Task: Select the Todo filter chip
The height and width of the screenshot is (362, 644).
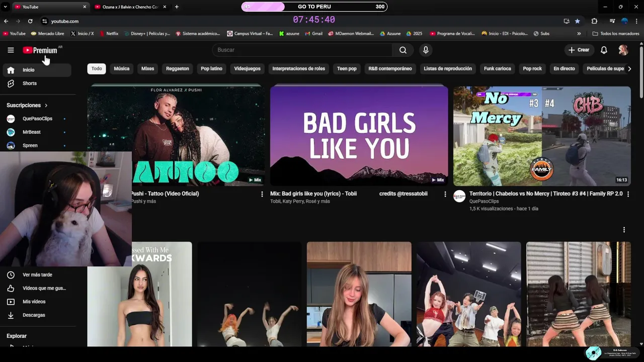Action: 97,68
